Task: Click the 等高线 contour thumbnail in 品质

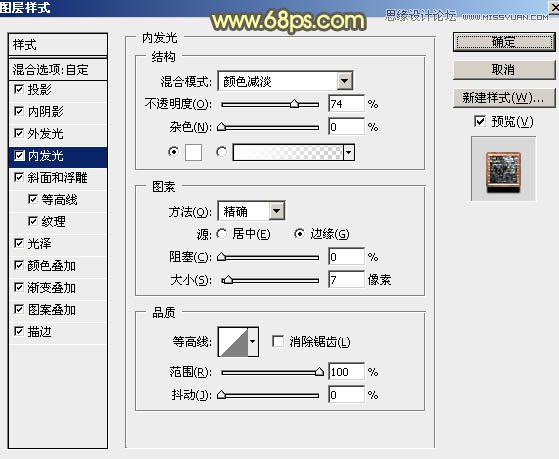Action: click(233, 341)
